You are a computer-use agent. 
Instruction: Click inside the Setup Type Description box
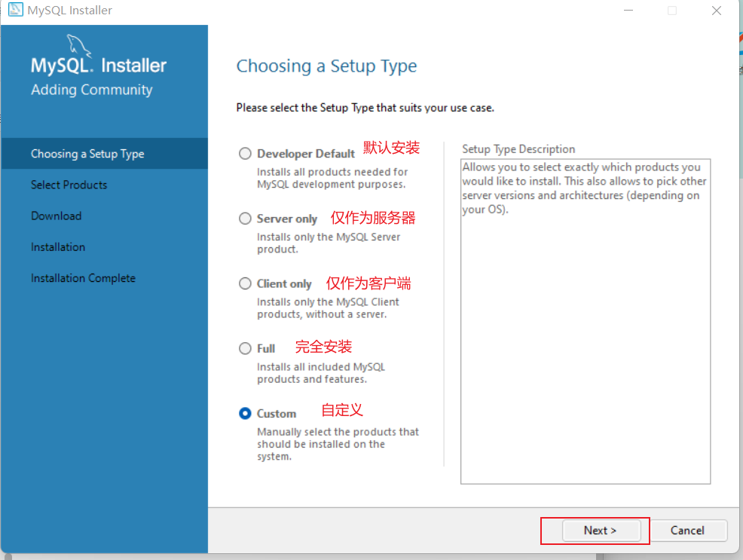point(586,321)
